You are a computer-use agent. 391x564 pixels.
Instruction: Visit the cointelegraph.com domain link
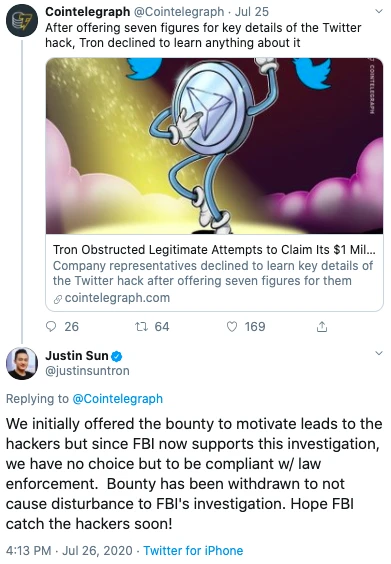tap(117, 298)
